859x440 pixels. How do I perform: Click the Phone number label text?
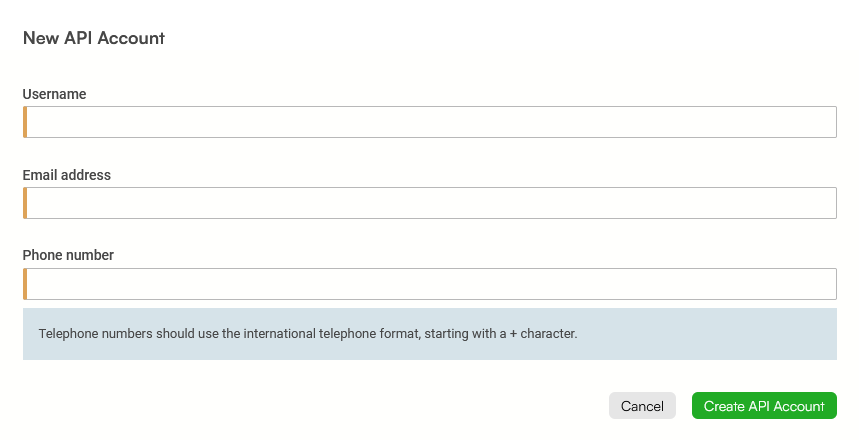(68, 255)
